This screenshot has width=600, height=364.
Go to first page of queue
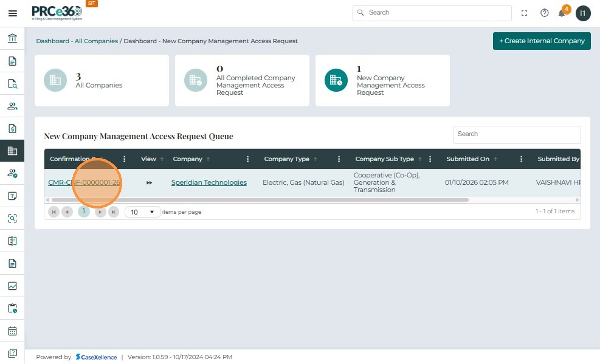click(54, 212)
